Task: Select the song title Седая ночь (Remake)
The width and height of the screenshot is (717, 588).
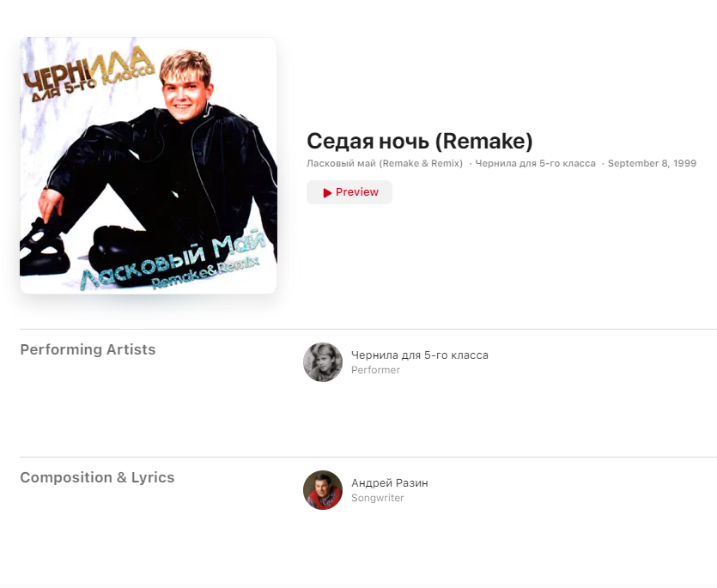Action: tap(419, 141)
